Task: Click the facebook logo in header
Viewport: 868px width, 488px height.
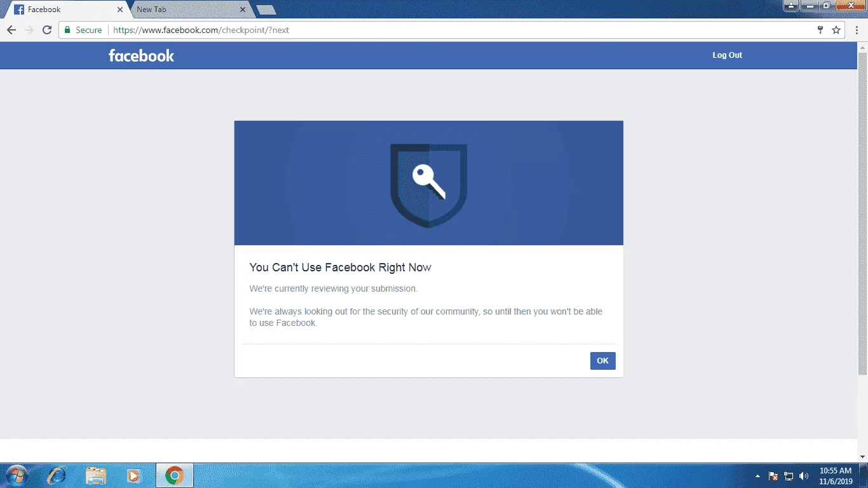Action: click(141, 56)
